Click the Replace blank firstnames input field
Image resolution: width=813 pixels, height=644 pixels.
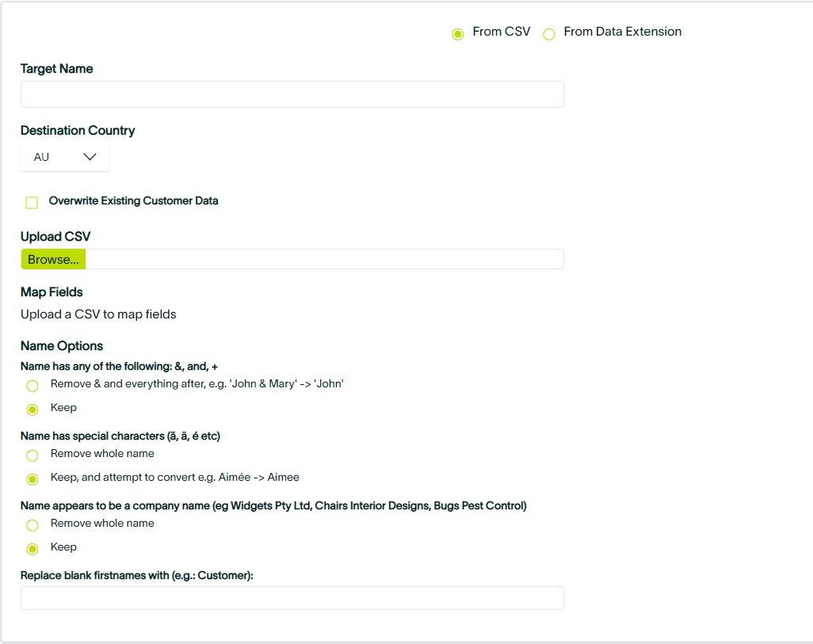tap(292, 598)
